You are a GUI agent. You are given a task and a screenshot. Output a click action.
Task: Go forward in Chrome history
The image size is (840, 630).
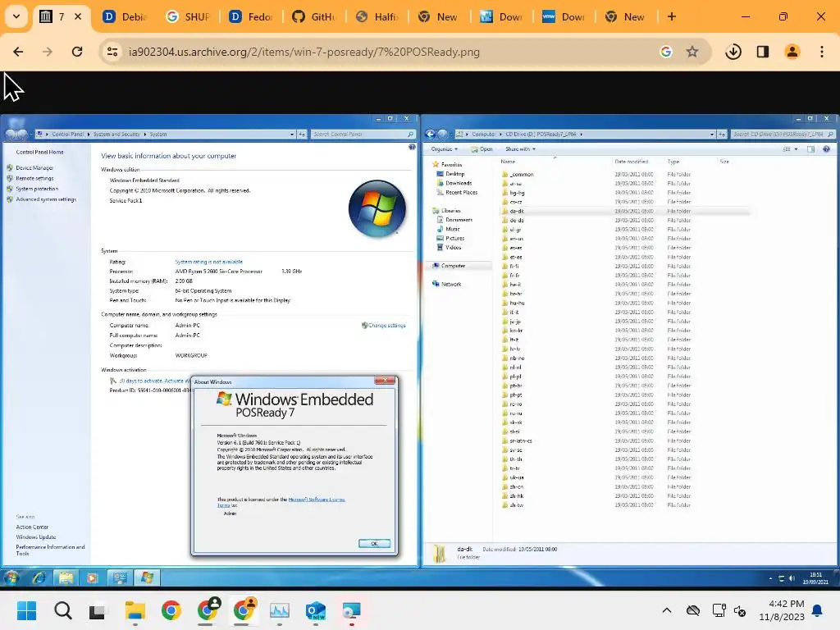coord(48,52)
